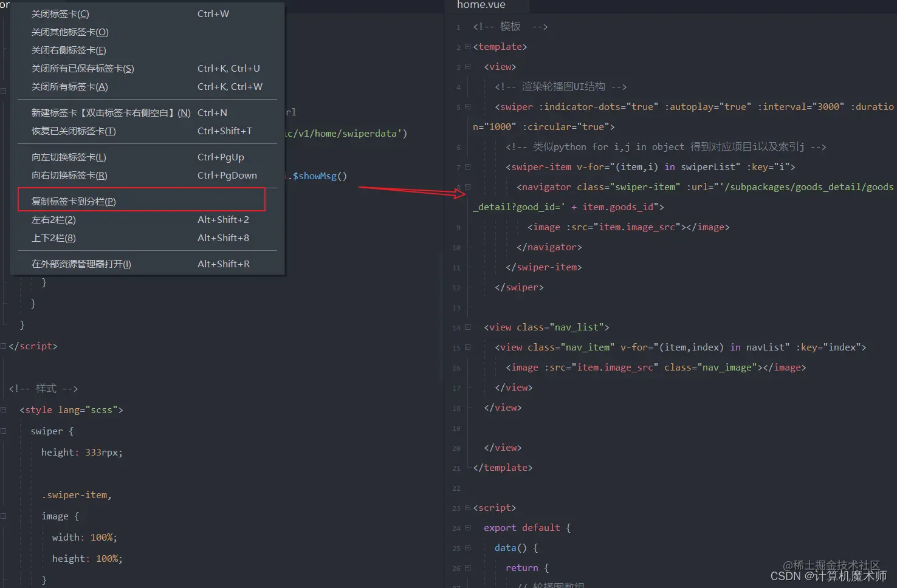897x588 pixels.
Task: Collapse the style lang scss fold in left pane
Action: 3,409
